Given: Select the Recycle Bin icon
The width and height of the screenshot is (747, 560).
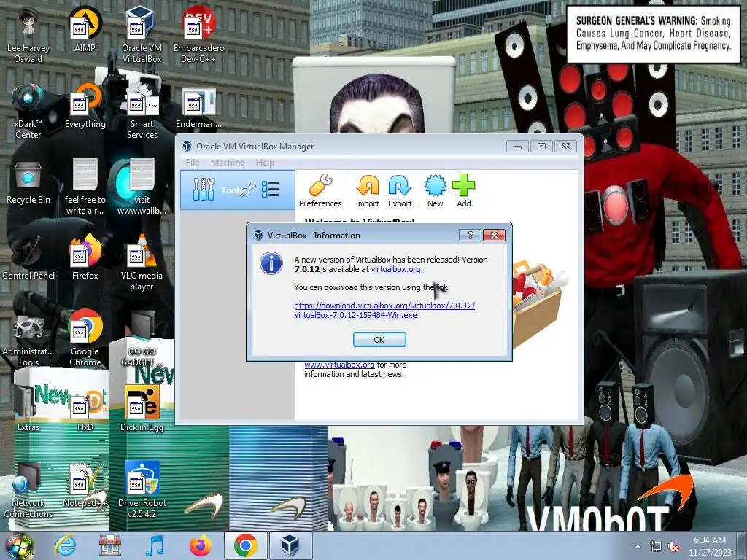Looking at the screenshot, I should pyautogui.click(x=28, y=184).
